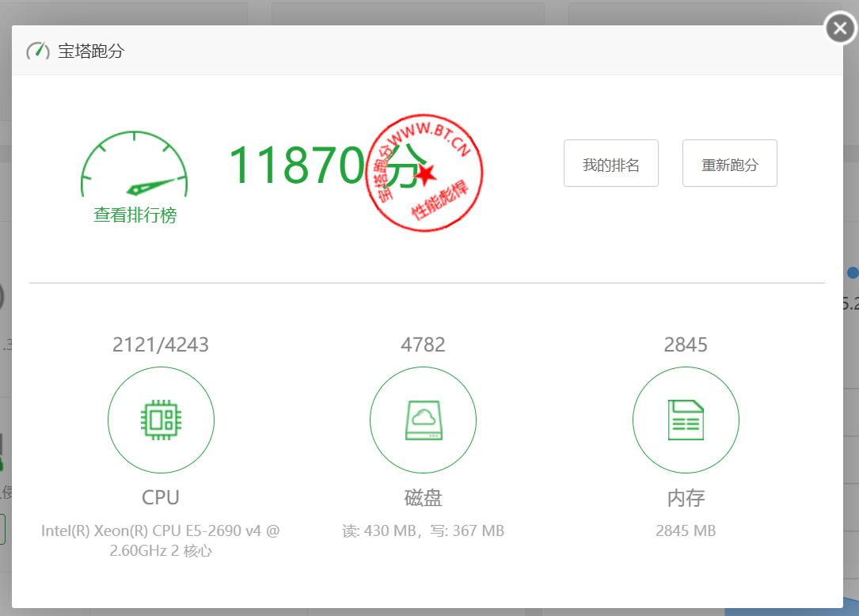The image size is (859, 616).
Task: Click the Intel Xeon E5-2690 v4 CPU description
Action: click(x=161, y=540)
